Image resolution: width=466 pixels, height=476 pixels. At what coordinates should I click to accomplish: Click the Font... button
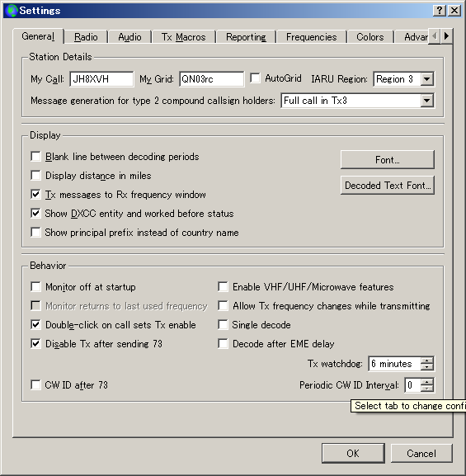coord(388,160)
